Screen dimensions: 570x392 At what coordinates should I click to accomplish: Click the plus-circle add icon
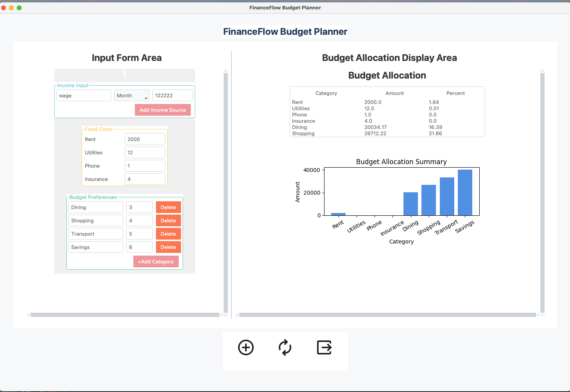(x=246, y=347)
